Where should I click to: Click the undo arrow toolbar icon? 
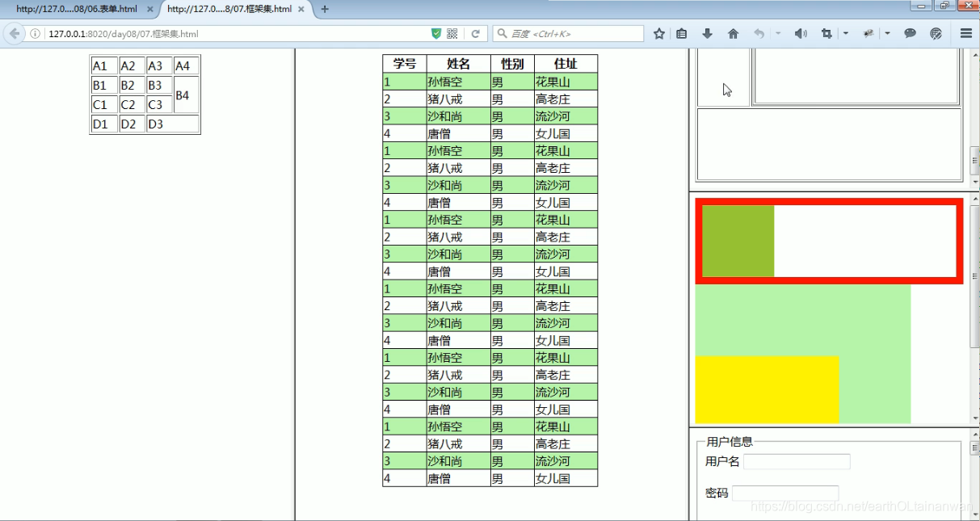pos(759,33)
